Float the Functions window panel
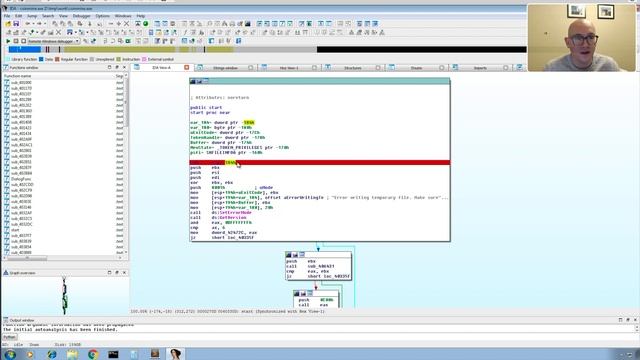The width and height of the screenshot is (640, 360). pos(117,68)
